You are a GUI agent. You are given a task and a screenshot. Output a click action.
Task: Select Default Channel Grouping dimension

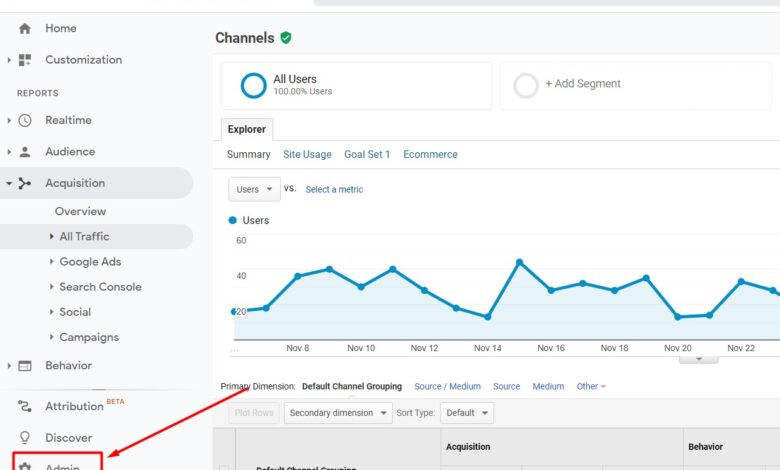tap(352, 386)
